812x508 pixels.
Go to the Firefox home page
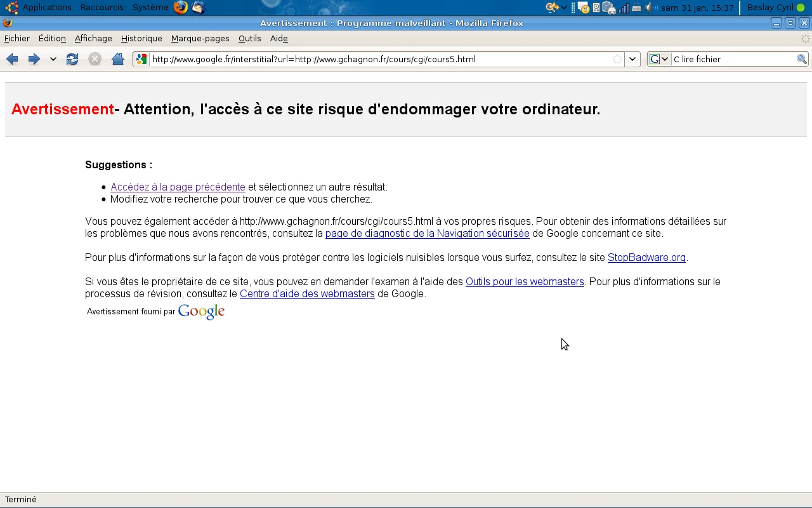point(117,59)
